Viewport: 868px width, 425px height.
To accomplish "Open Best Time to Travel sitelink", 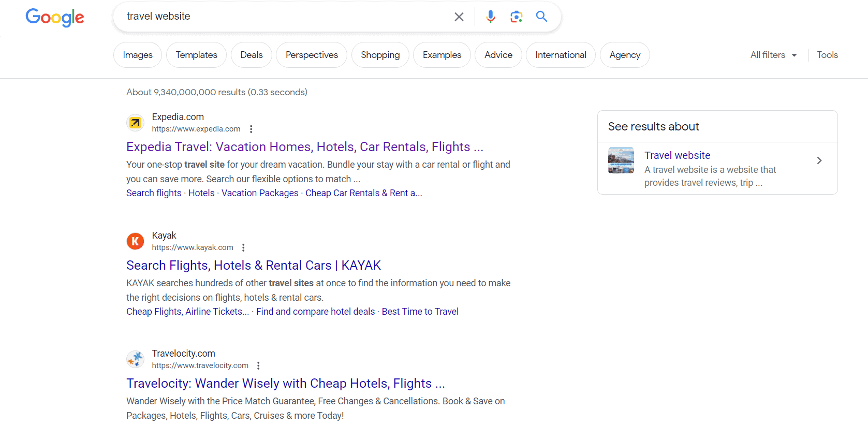I will coord(420,312).
